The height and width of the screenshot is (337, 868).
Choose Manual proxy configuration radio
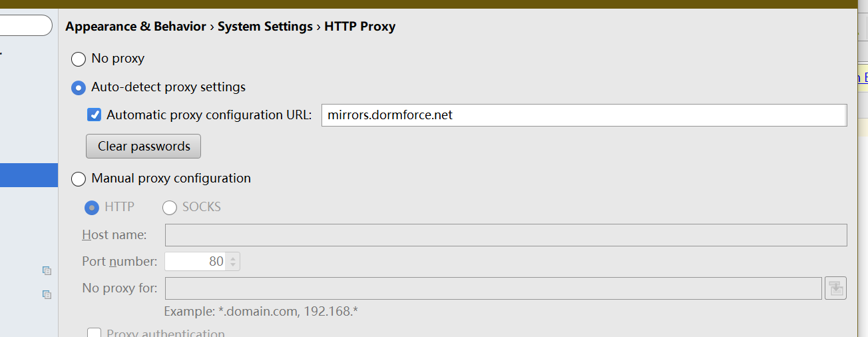coord(79,179)
